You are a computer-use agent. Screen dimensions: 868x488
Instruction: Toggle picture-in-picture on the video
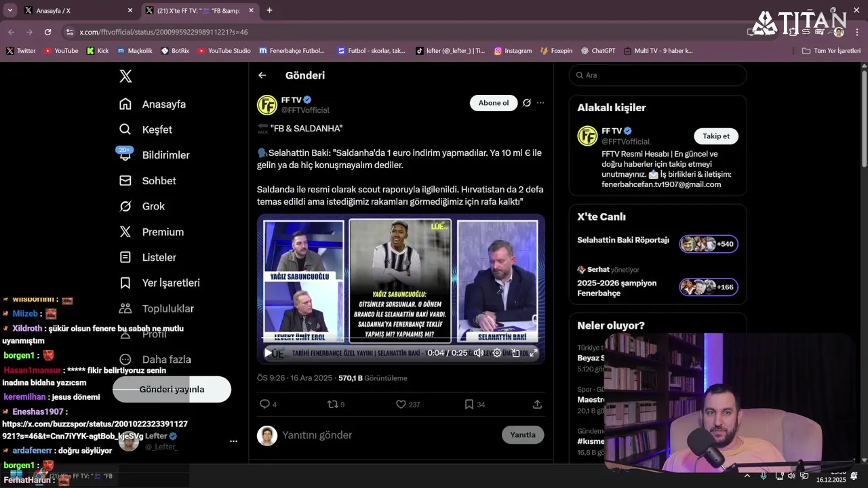pos(515,352)
